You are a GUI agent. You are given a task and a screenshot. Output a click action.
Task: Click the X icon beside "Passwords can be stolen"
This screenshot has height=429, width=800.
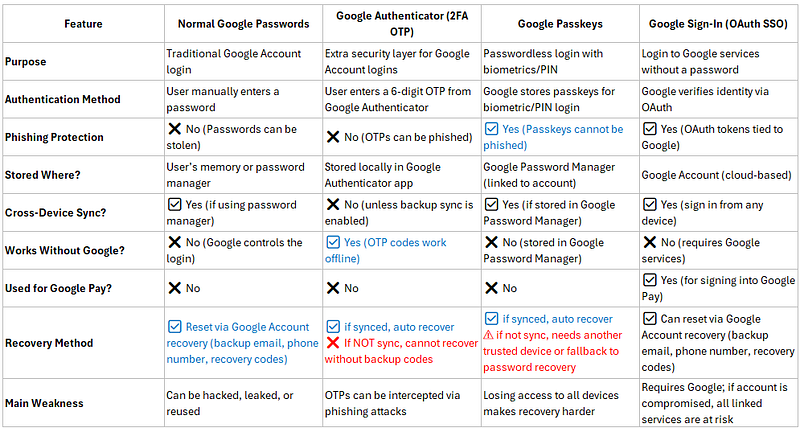(x=174, y=129)
